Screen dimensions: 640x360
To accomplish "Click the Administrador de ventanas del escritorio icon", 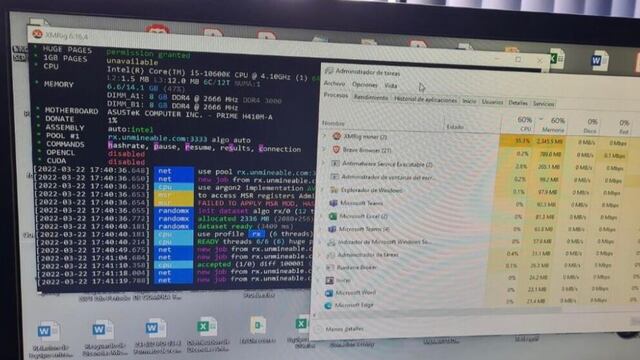I will [335, 177].
